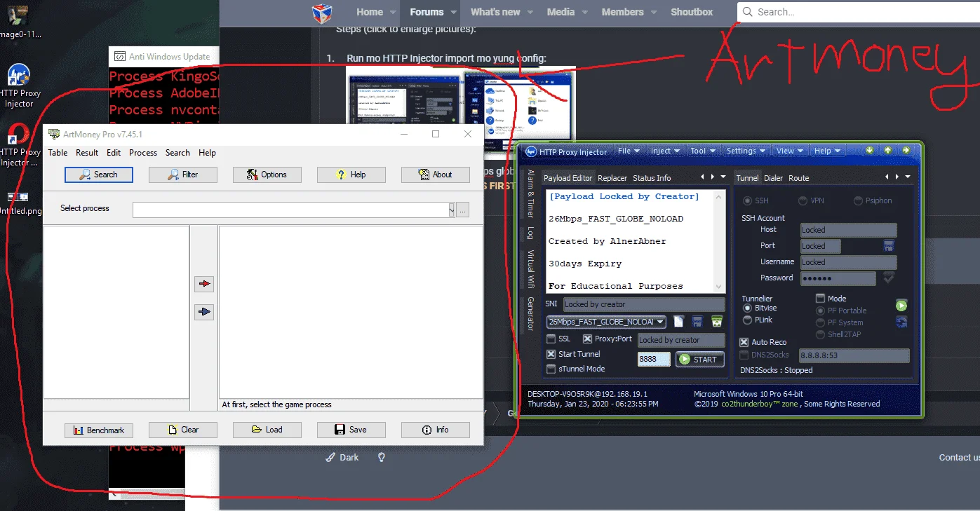Screen dimensions: 980x511
Task: Open ArtMoney Options
Action: pos(267,175)
